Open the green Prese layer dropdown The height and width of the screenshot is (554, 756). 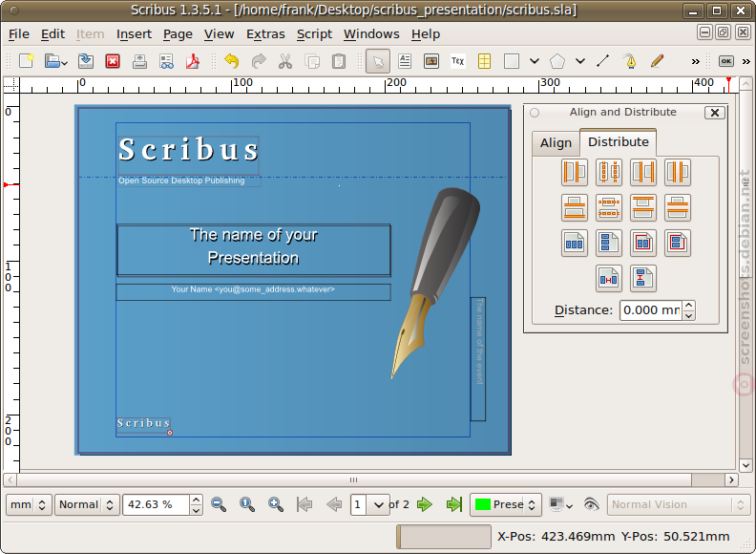coord(506,504)
